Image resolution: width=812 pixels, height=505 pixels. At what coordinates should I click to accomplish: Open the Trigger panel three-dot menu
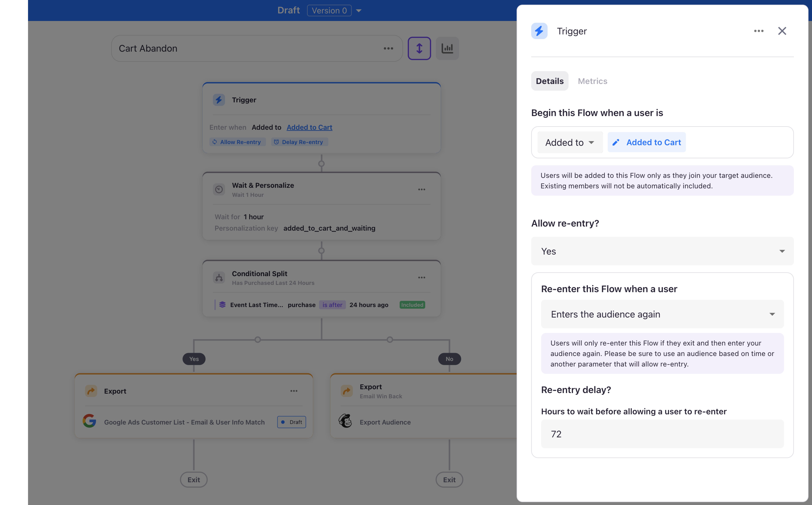(x=758, y=31)
